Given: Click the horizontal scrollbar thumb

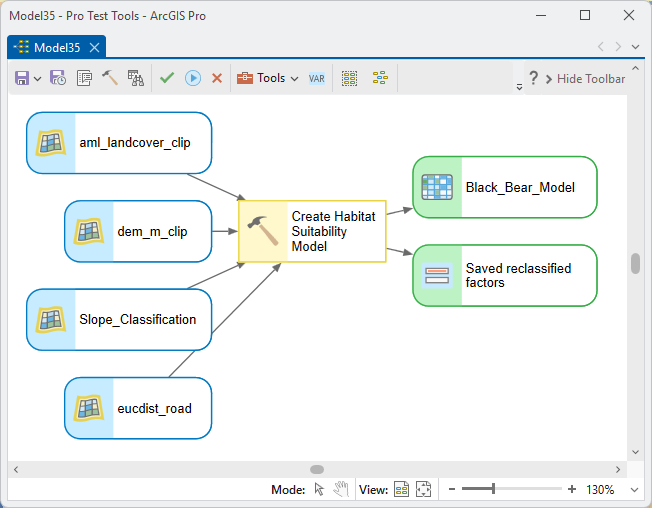Looking at the screenshot, I should (317, 470).
